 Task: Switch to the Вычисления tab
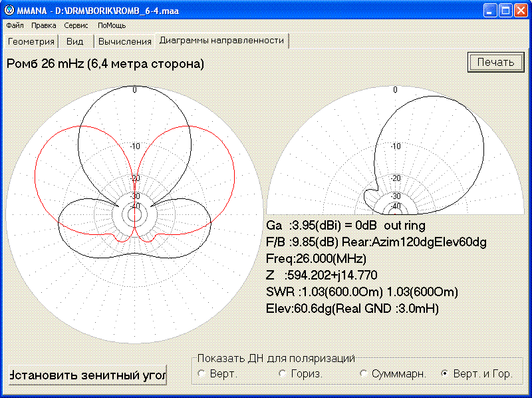[124, 41]
